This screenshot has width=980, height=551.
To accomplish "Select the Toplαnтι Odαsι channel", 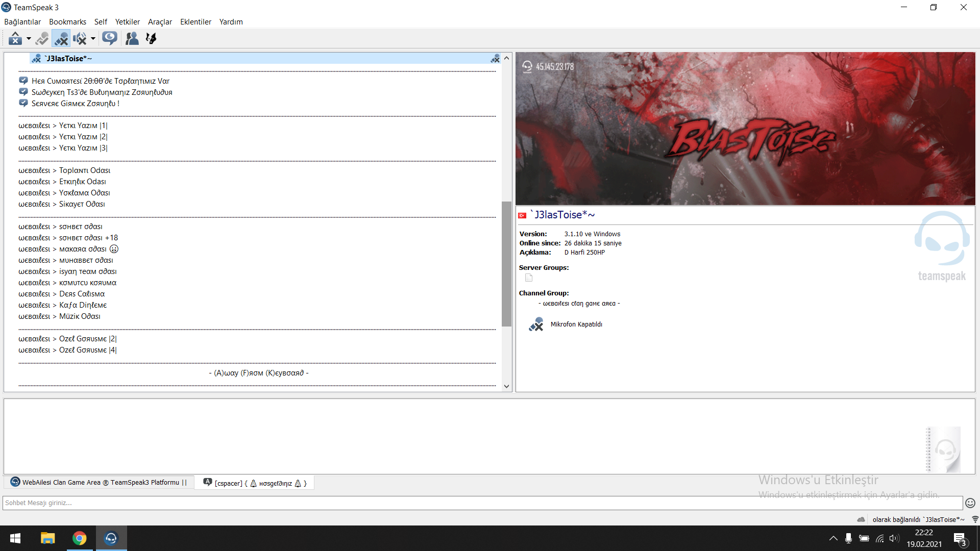I will coord(64,170).
